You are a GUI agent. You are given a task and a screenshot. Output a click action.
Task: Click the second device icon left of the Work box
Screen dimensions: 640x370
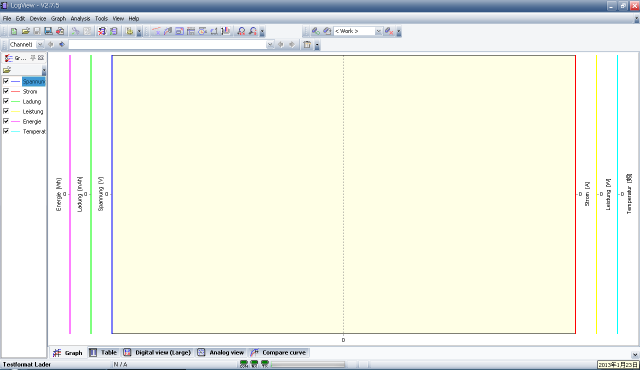pyautogui.click(x=327, y=31)
